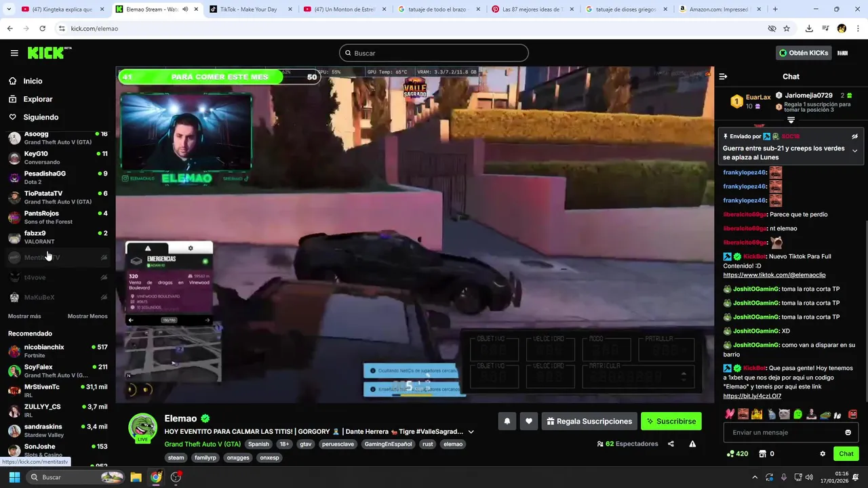The image size is (868, 488).
Task: Hide the pinned chat message
Action: (854, 136)
